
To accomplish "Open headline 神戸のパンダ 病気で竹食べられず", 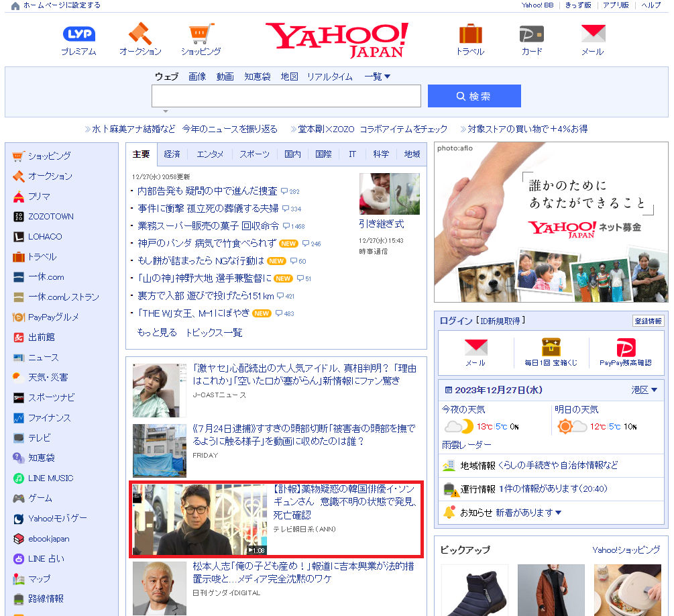I will click(x=207, y=244).
